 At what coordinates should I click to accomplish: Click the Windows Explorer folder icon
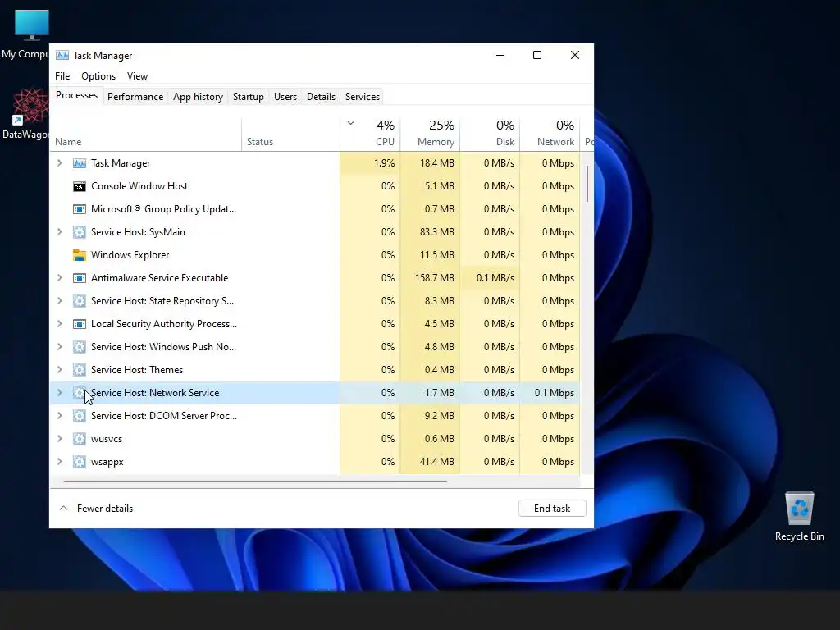[x=80, y=255]
